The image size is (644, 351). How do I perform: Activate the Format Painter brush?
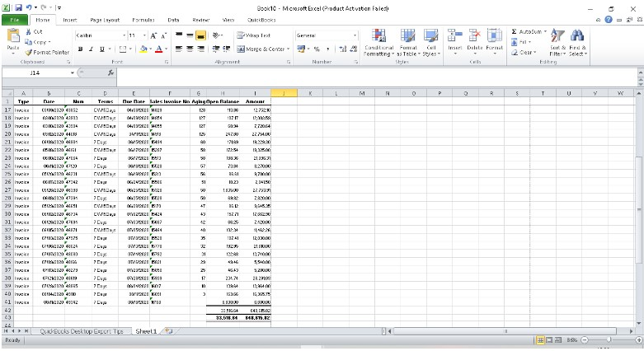(x=28, y=52)
